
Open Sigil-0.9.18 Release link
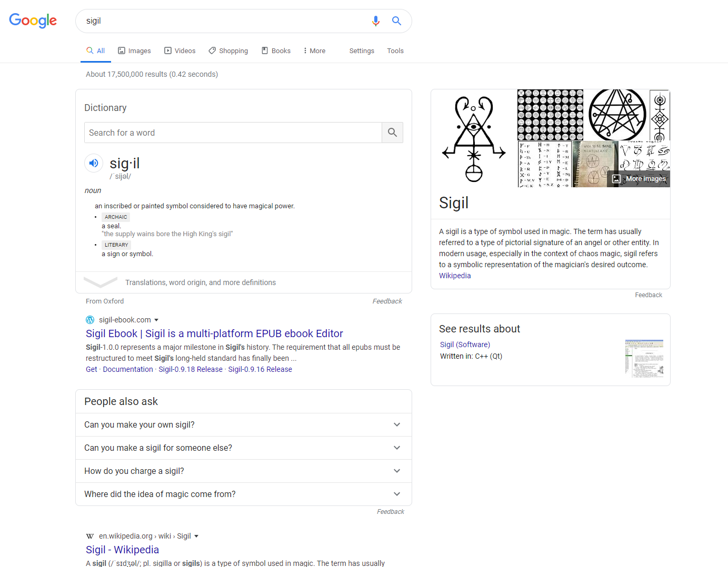(x=191, y=369)
